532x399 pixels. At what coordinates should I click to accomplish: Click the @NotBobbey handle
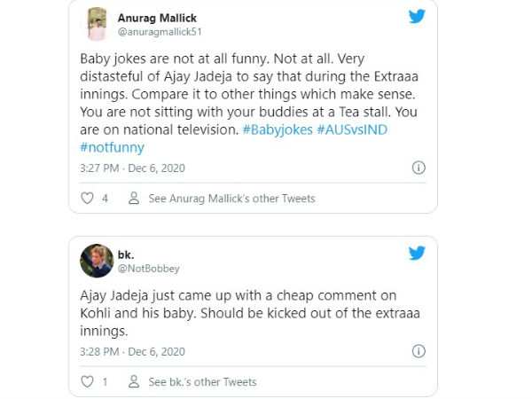[x=147, y=266]
